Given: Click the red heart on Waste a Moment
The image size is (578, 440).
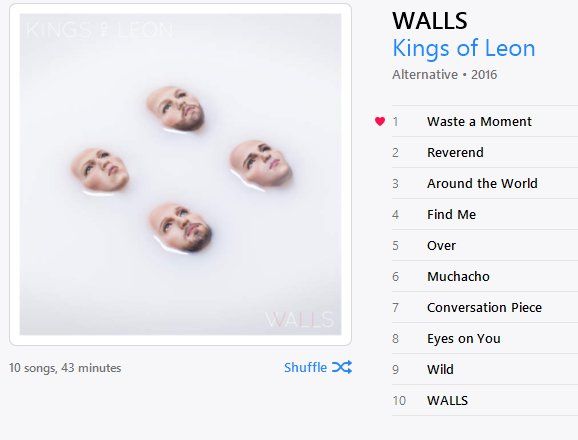Looking at the screenshot, I should pyautogui.click(x=380, y=121).
